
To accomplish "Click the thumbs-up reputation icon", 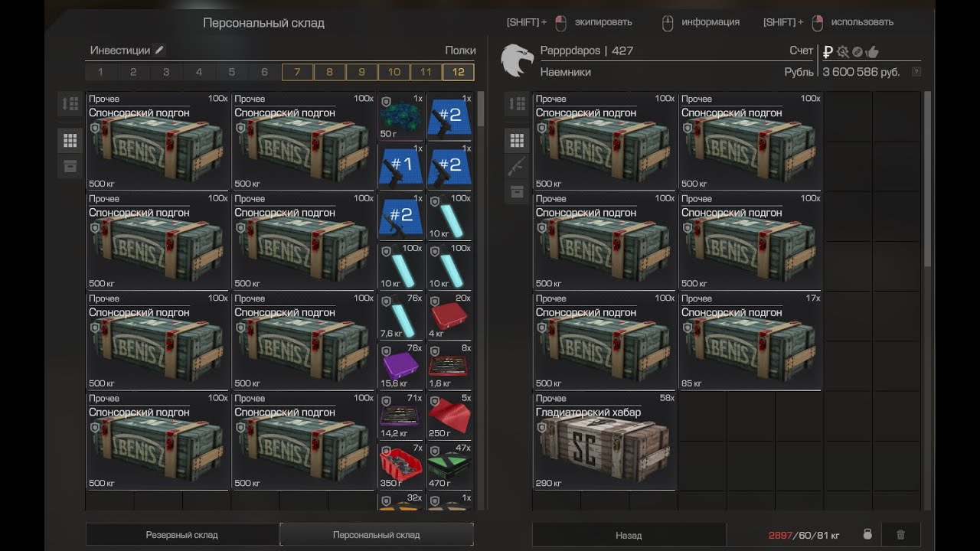I will pos(872,52).
